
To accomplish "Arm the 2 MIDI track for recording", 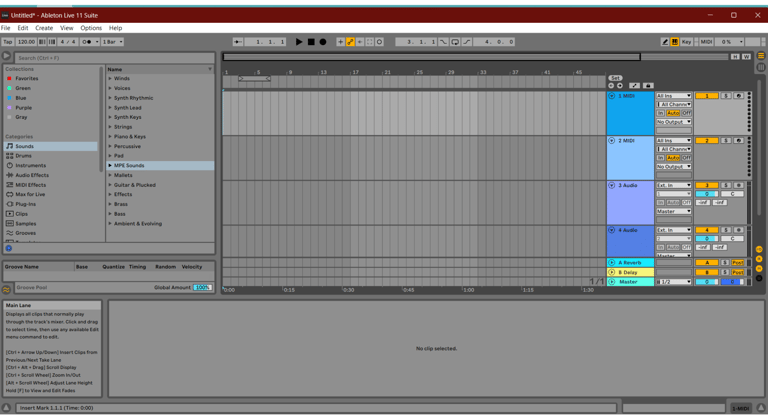I will click(739, 141).
